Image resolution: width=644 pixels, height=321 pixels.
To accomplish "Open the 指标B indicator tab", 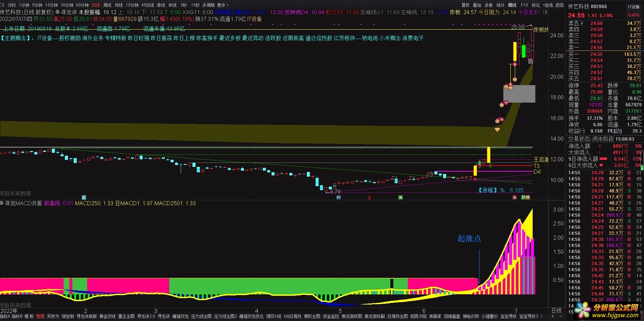I will coord(17,316).
